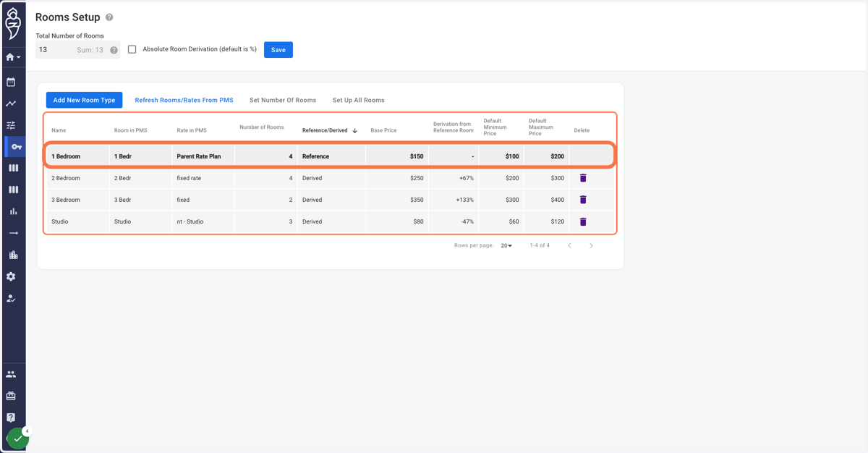Delete the Studio room type
The image size is (868, 453).
pyautogui.click(x=583, y=221)
